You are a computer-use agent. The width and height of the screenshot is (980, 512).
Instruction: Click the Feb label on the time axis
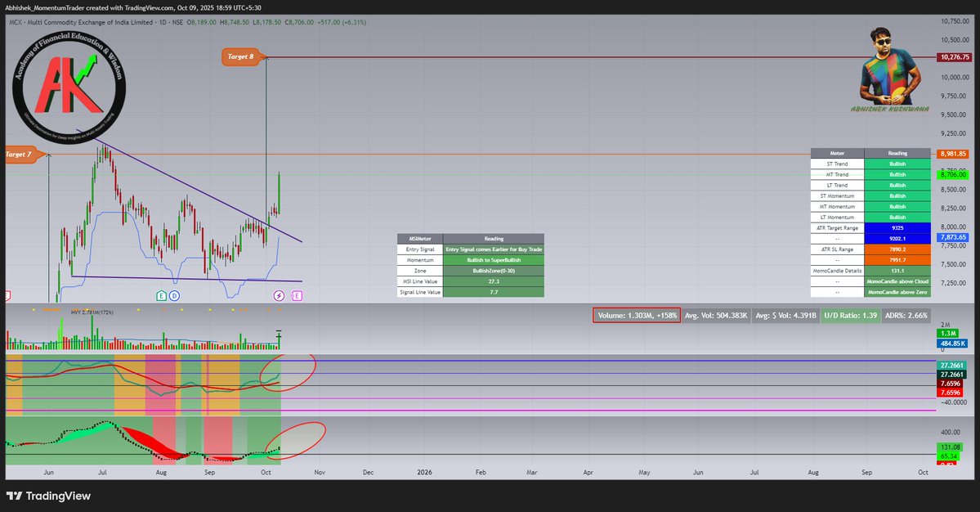coord(481,473)
